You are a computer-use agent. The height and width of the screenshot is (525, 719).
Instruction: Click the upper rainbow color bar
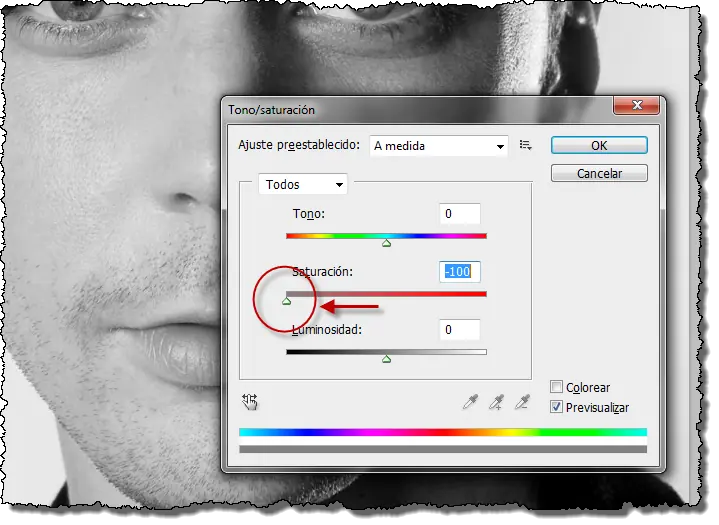[443, 432]
